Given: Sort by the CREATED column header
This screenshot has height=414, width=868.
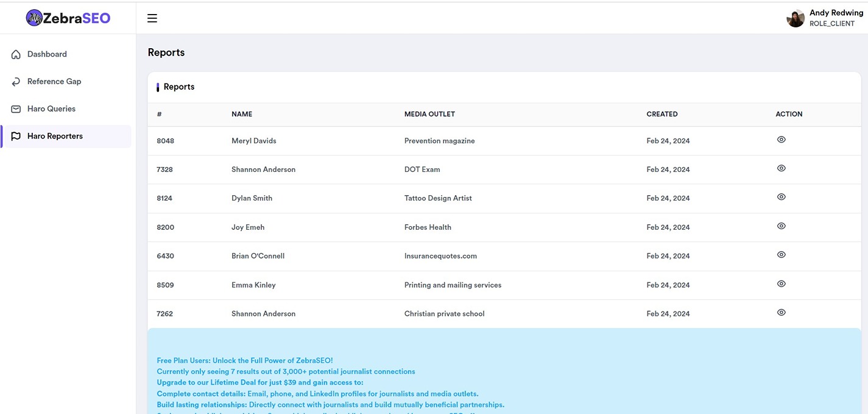Looking at the screenshot, I should click(662, 113).
